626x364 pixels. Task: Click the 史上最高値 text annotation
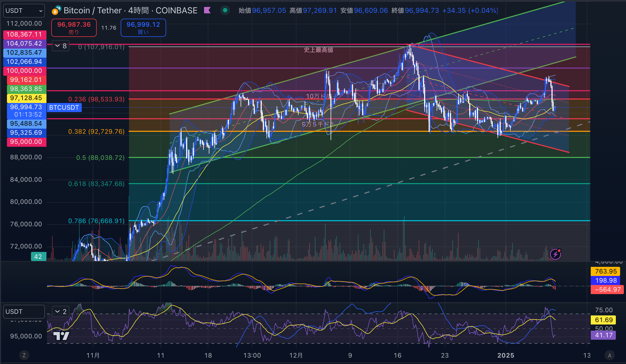click(319, 50)
